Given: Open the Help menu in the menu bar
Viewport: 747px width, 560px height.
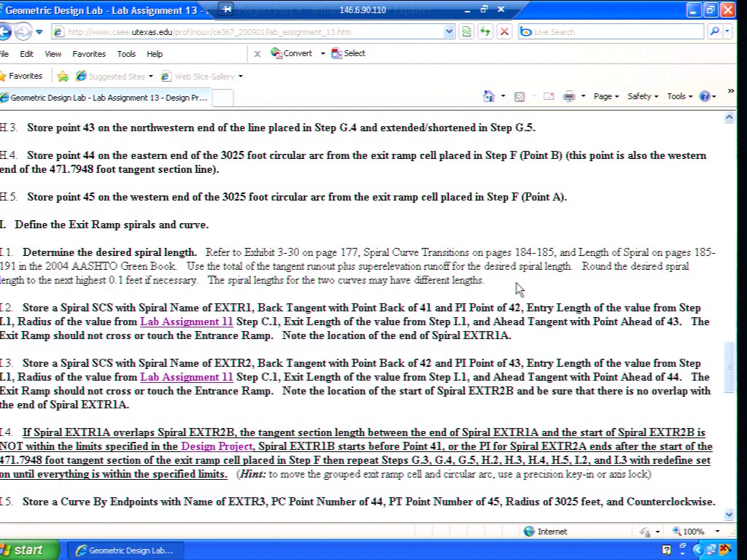Looking at the screenshot, I should (x=155, y=54).
